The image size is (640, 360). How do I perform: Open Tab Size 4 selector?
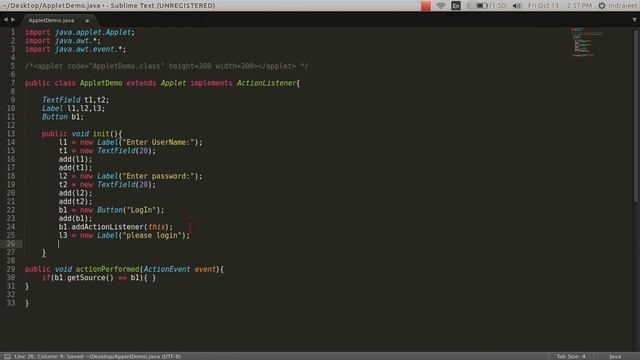(571, 356)
